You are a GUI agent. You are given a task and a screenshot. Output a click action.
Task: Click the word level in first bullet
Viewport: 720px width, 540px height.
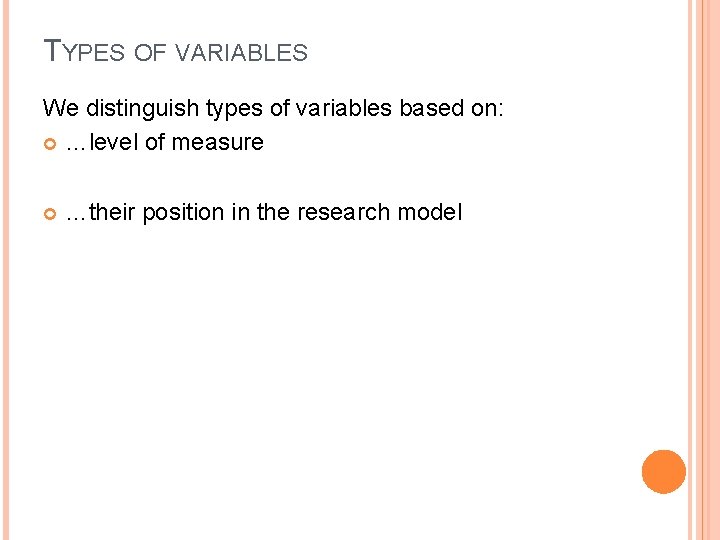coord(114,143)
